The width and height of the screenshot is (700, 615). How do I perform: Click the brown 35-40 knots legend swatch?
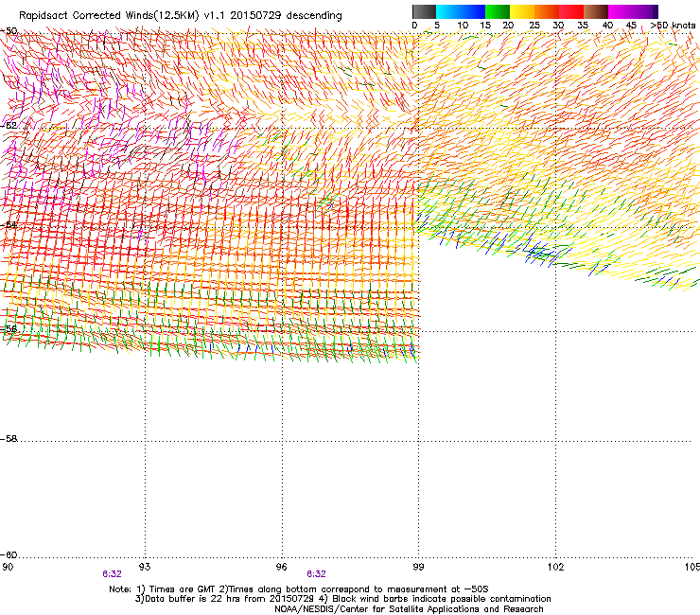click(x=596, y=11)
